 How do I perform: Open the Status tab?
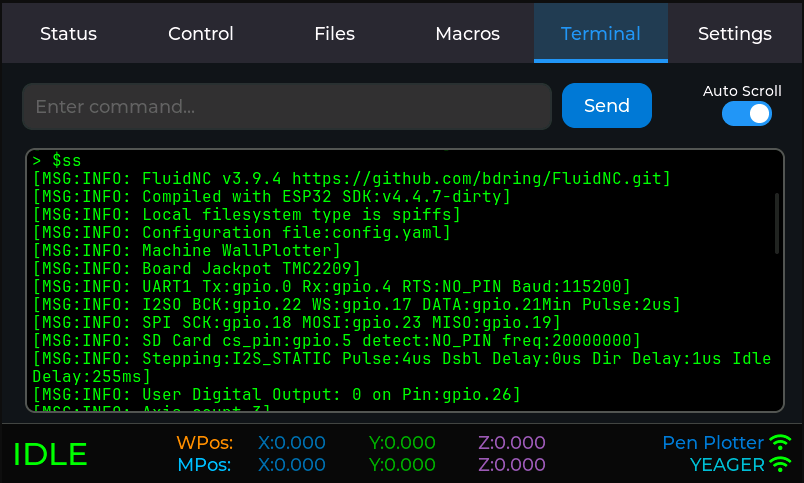68,34
